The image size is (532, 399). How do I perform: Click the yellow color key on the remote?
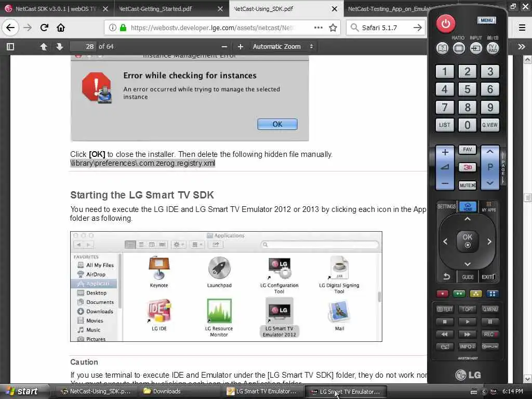[476, 294]
